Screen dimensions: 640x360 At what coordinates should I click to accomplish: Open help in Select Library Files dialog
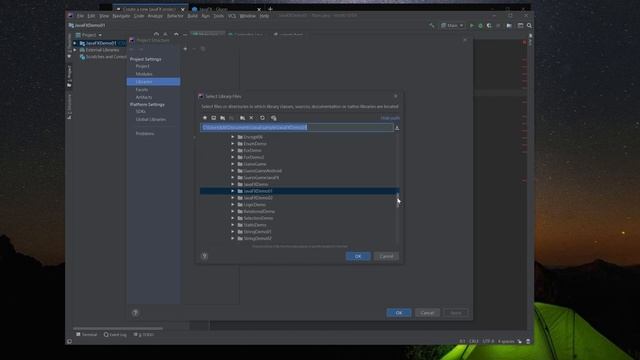coord(204,256)
